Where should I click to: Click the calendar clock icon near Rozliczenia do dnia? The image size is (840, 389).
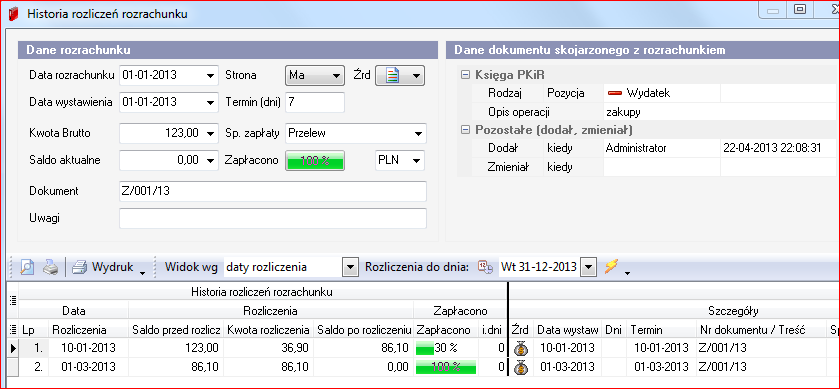485,267
